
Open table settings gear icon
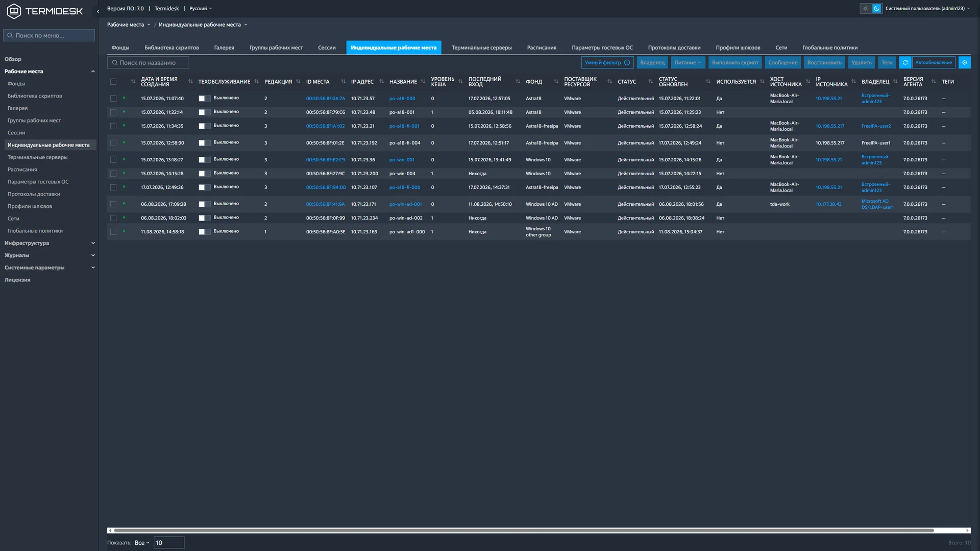pyautogui.click(x=965, y=63)
